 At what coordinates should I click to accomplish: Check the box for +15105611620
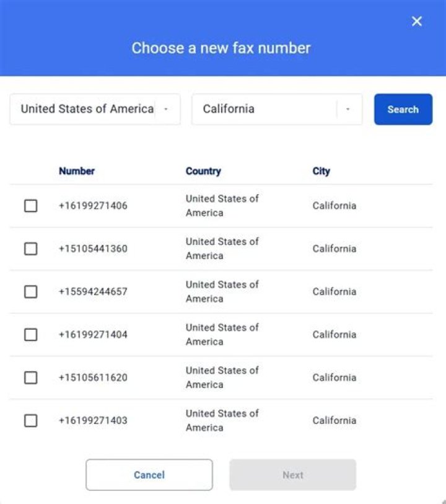coord(30,378)
